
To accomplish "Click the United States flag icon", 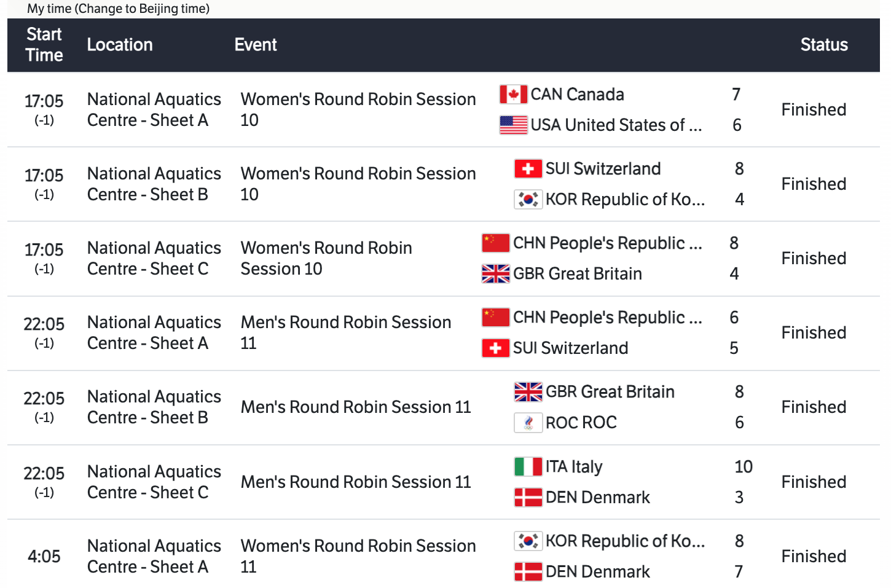I will (x=513, y=125).
